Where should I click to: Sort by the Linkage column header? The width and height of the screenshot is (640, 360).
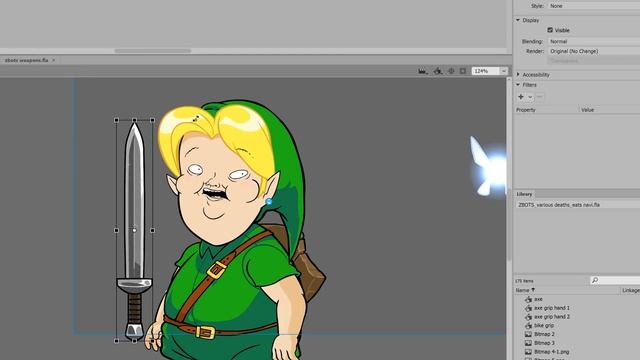(630, 290)
